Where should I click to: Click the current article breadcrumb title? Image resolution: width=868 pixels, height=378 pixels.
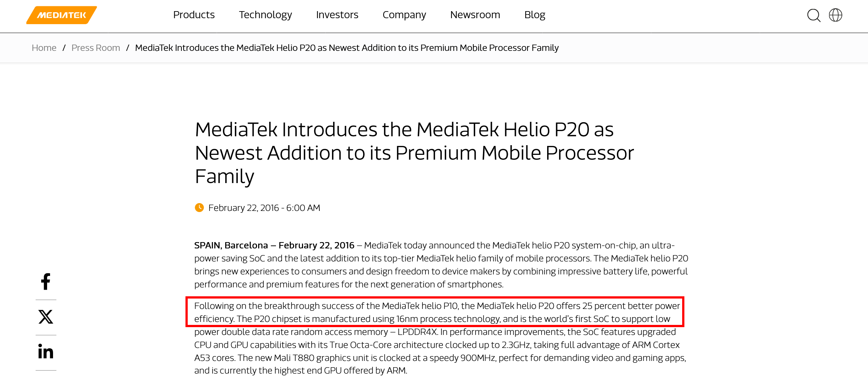click(x=346, y=48)
